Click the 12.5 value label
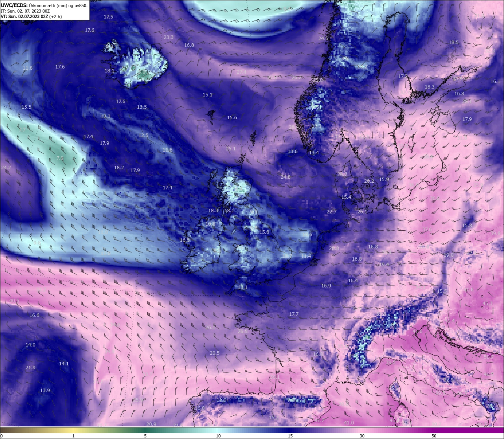Image resolution: width=504 pixels, height=439 pixels. pos(143,135)
